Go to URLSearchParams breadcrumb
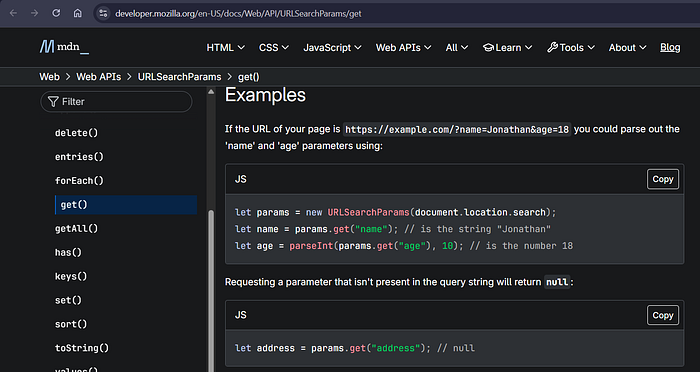Image resolution: width=700 pixels, height=372 pixels. click(179, 77)
